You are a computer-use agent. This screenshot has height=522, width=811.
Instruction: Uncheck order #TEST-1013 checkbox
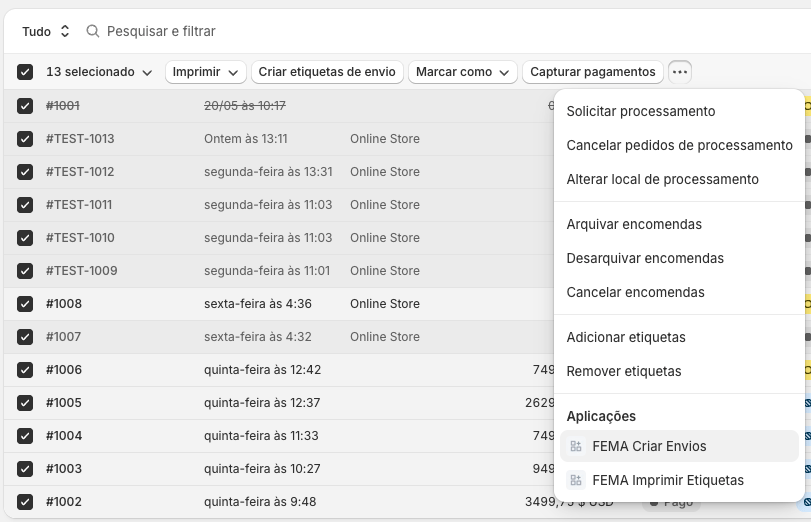pos(25,139)
